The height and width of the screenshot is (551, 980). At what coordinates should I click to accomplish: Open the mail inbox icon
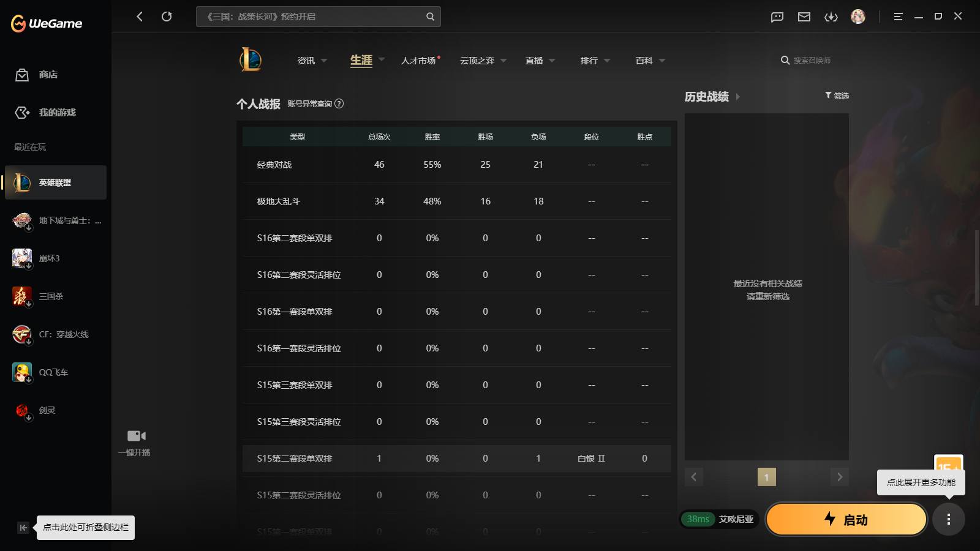(x=804, y=17)
